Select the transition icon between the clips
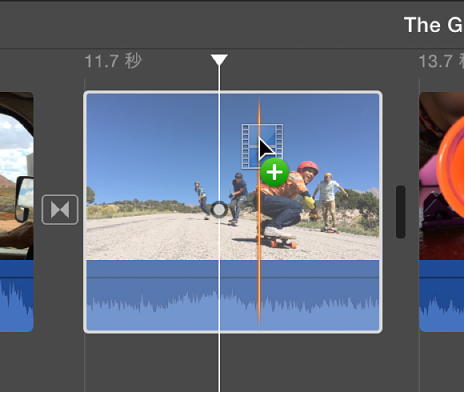The image size is (466, 394). pyautogui.click(x=60, y=210)
